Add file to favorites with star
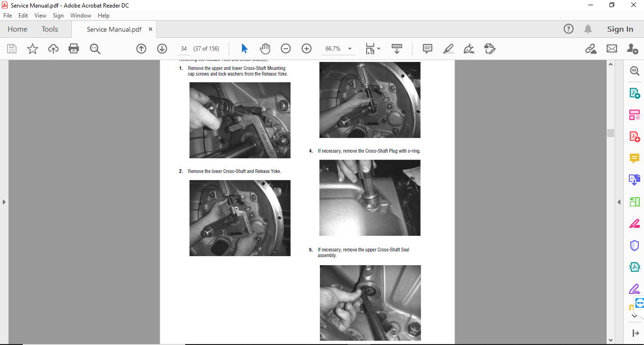The height and width of the screenshot is (345, 644). click(33, 49)
